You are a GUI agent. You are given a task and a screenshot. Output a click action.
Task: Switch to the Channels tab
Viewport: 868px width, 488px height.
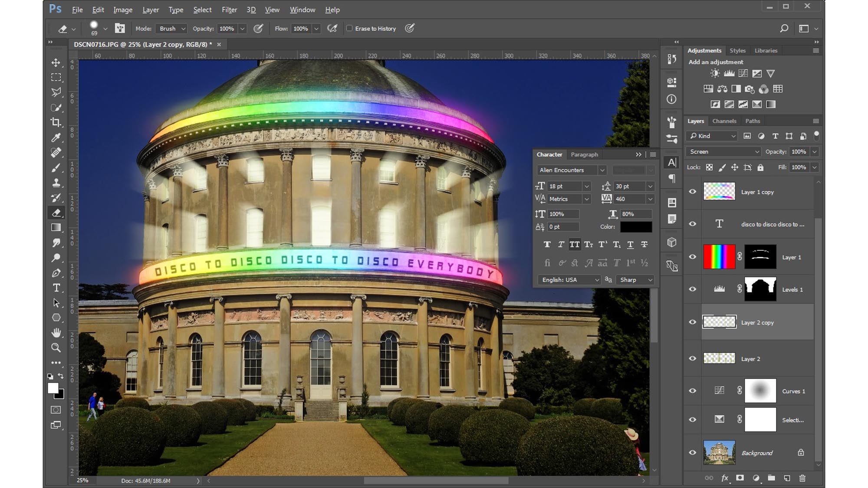pyautogui.click(x=724, y=121)
